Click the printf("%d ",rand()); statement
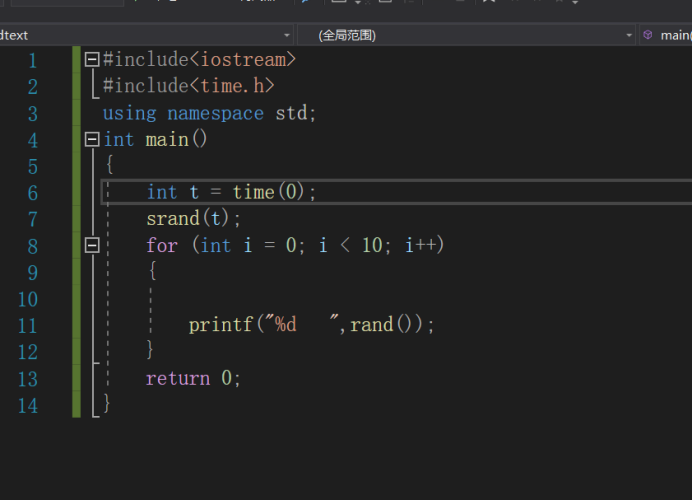 pos(311,325)
